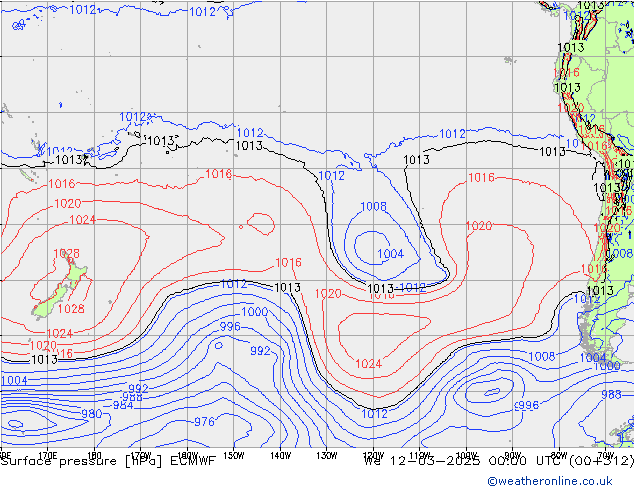
Task: Click the blue '976' isobar label
Action: pos(205,422)
